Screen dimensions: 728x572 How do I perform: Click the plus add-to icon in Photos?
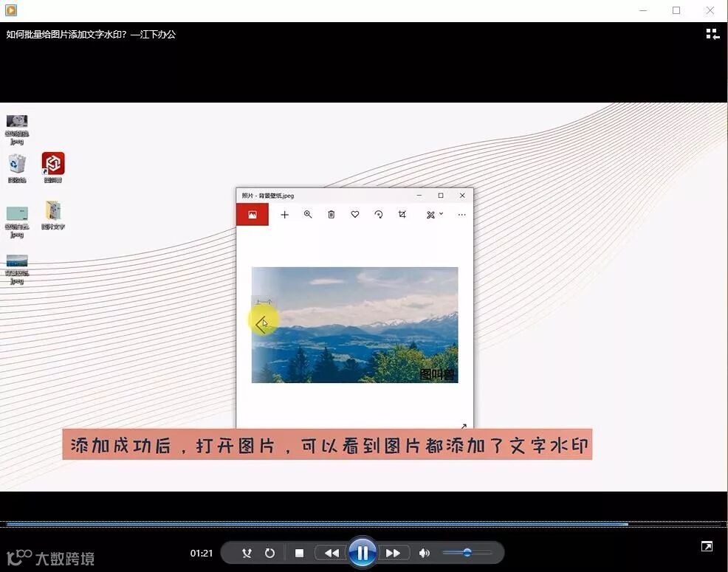click(284, 215)
